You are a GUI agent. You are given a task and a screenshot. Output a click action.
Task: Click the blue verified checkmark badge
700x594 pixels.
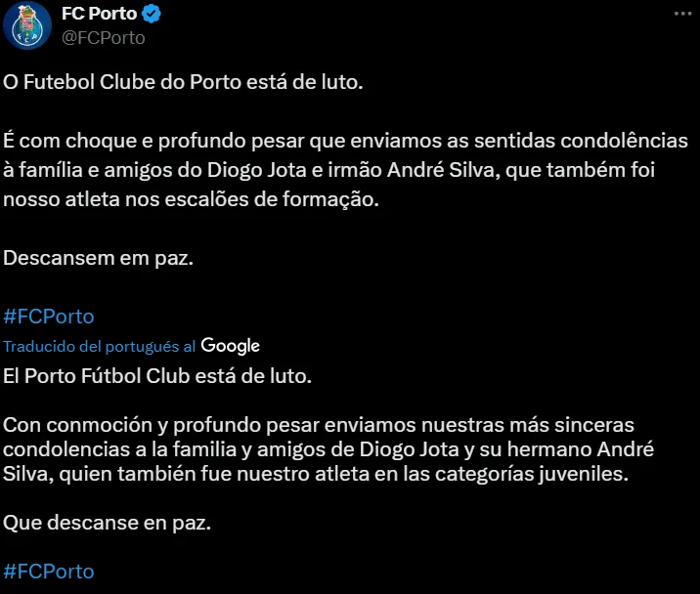tap(153, 14)
